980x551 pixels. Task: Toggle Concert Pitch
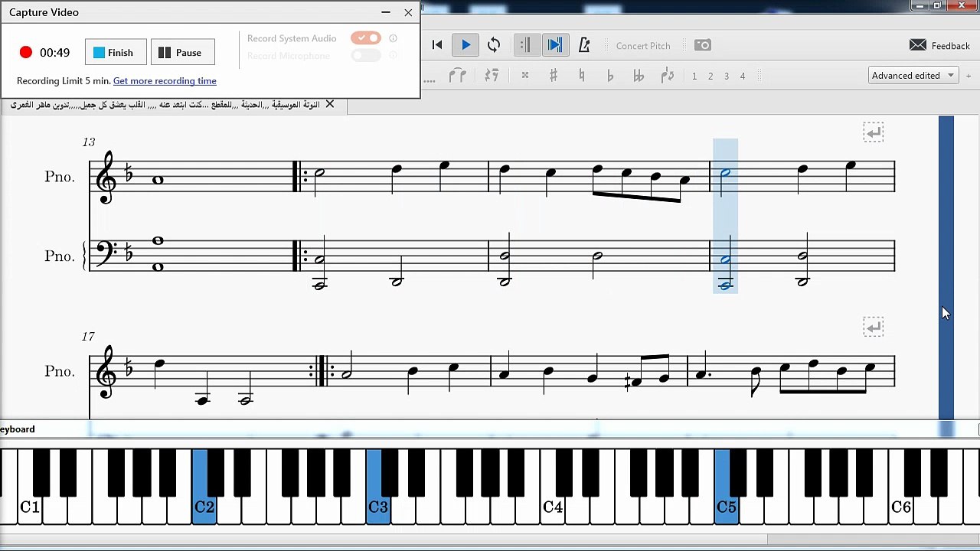[x=643, y=46]
